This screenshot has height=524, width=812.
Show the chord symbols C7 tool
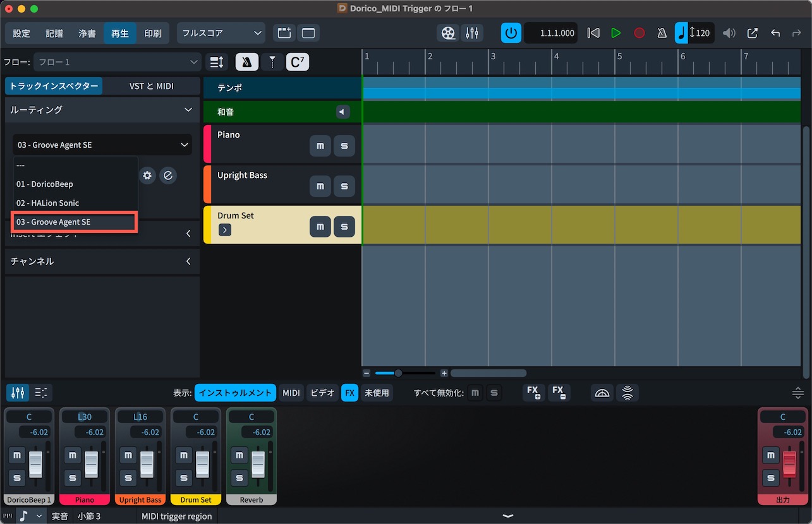click(298, 62)
